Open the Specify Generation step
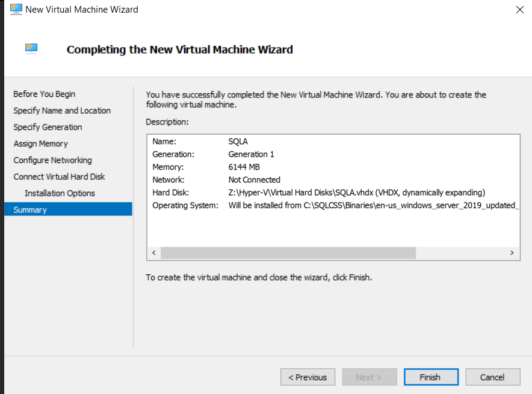Viewport: 532px width, 394px height. click(x=48, y=127)
